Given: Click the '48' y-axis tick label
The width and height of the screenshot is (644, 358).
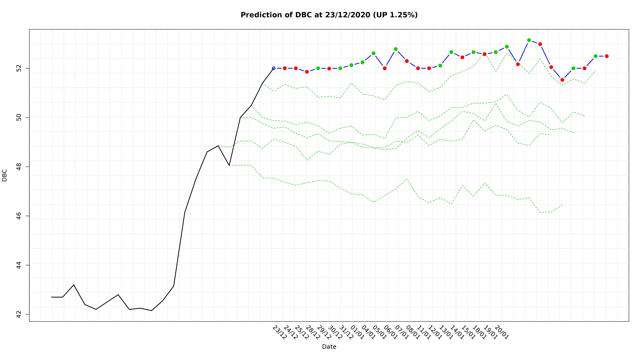Looking at the screenshot, I should click(x=19, y=167).
